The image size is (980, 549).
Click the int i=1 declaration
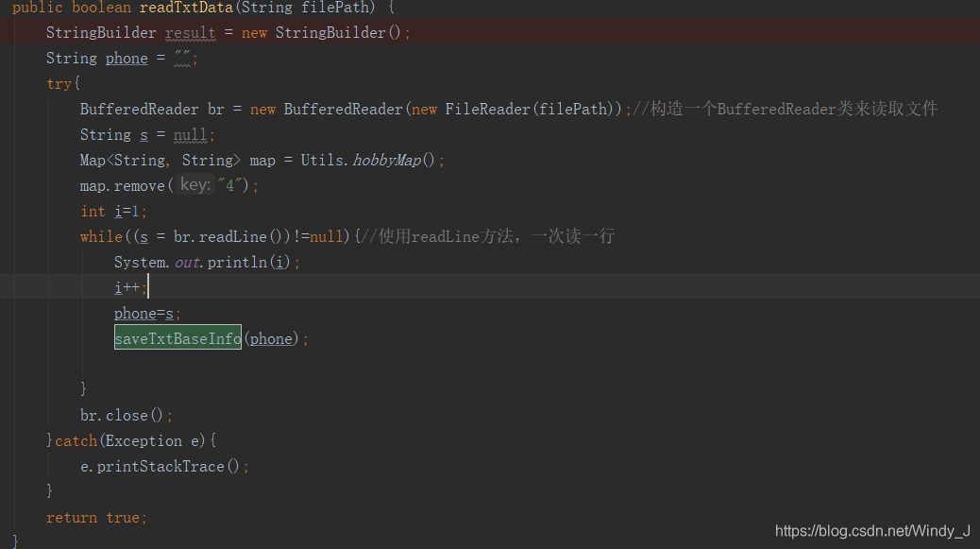click(x=113, y=212)
